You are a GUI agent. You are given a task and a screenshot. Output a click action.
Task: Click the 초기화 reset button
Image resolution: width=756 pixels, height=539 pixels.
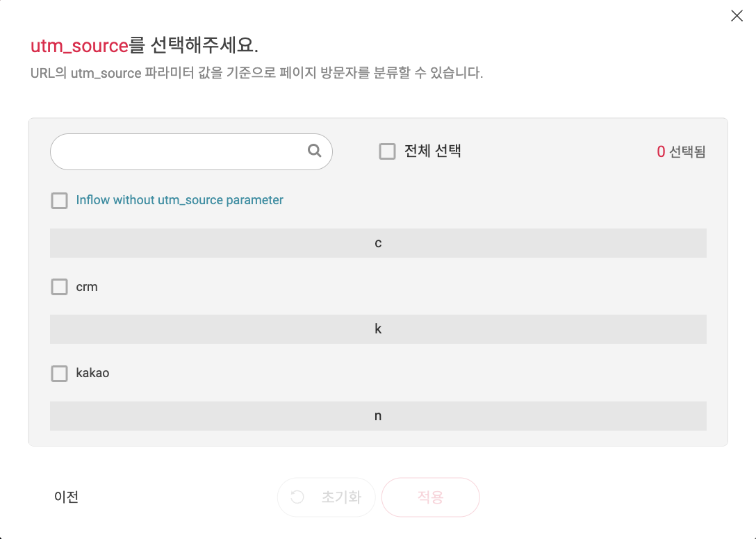pos(327,497)
